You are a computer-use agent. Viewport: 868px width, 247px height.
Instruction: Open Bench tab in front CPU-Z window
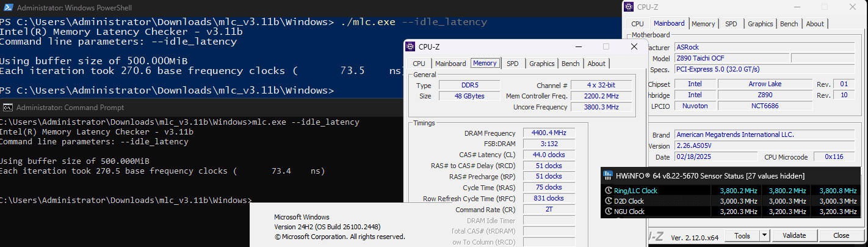coord(571,64)
